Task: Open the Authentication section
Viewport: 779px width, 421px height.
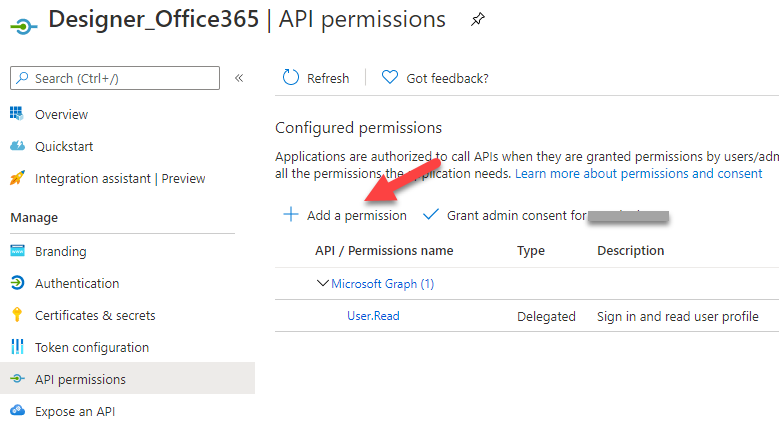Action: tap(77, 283)
